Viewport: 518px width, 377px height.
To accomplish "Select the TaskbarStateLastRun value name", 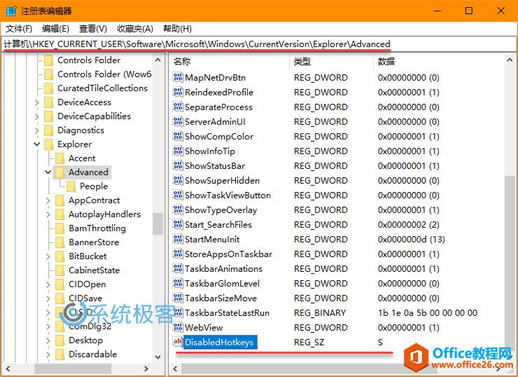I will 227,313.
